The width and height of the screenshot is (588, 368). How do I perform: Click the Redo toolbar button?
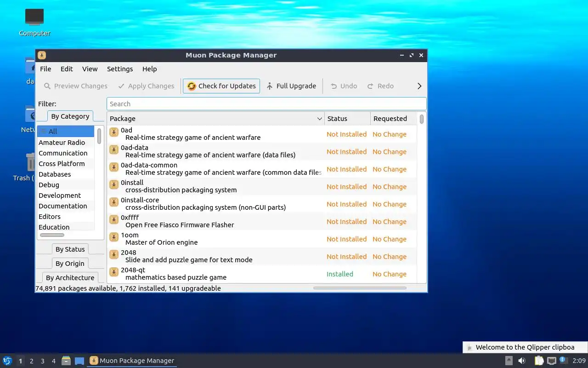point(380,86)
